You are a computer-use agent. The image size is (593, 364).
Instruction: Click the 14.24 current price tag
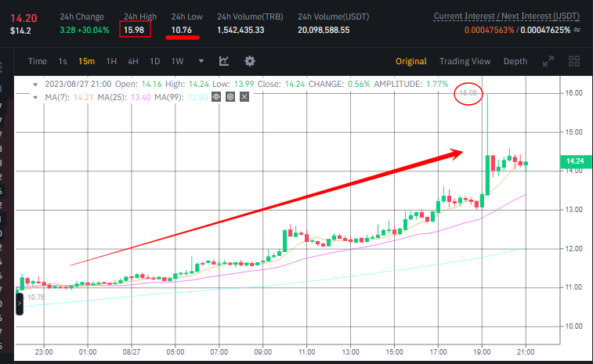click(575, 161)
